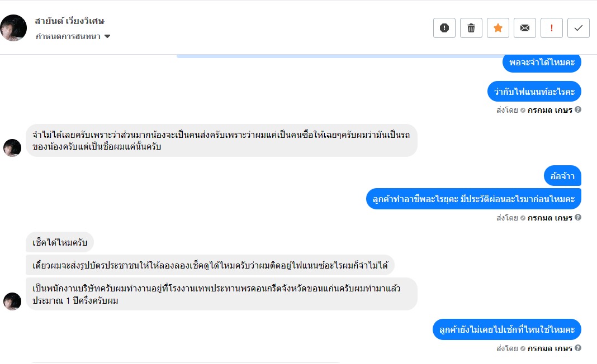Click "กรกมล เกษร" sender link below "อ๋อจ้า" reply
Screen dimensions: 597x364
pyautogui.click(x=549, y=218)
